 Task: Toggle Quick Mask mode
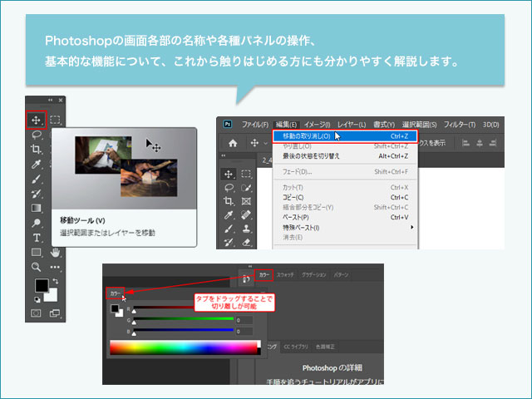[x=36, y=313]
